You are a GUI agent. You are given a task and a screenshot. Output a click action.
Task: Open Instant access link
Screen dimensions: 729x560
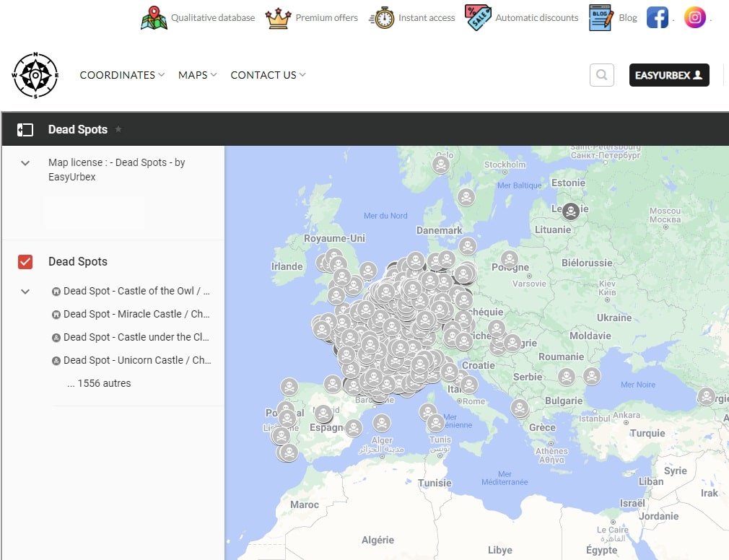coord(427,17)
